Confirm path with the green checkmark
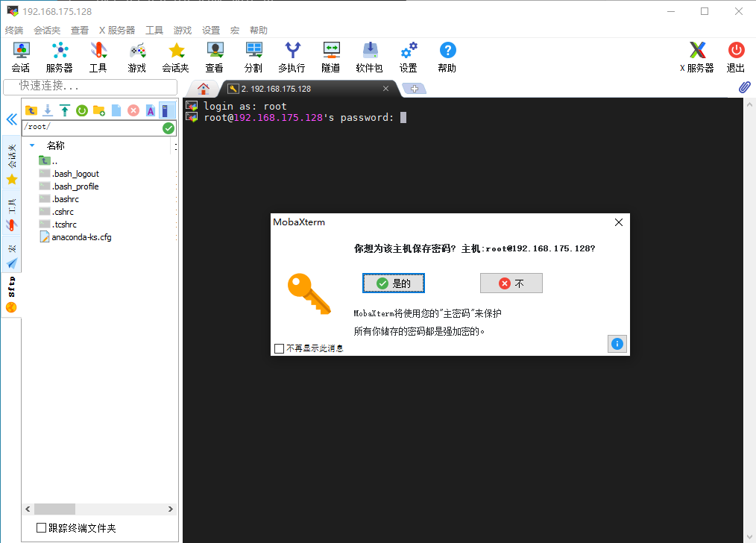This screenshot has height=543, width=756. [168, 128]
